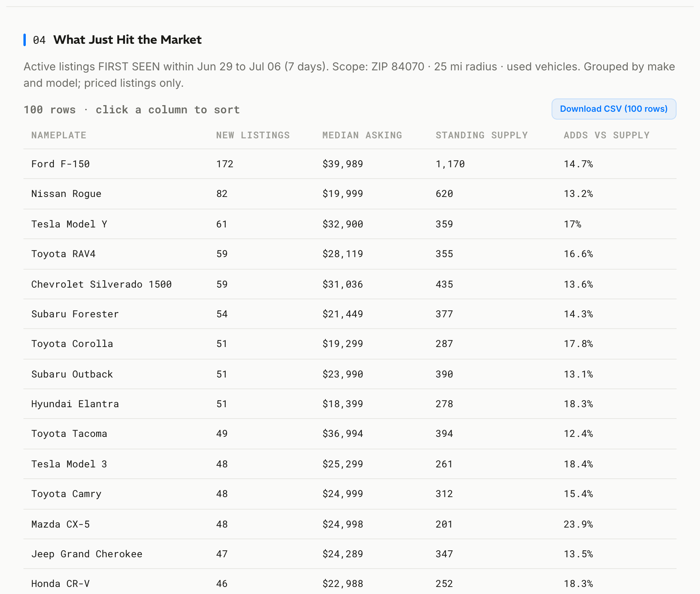Click the $32,900 median asking price
Viewport: 700px width, 594px height.
343,224
